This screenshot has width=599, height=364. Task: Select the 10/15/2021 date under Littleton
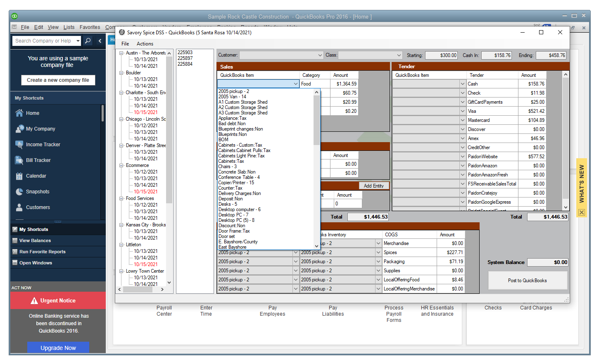145,264
